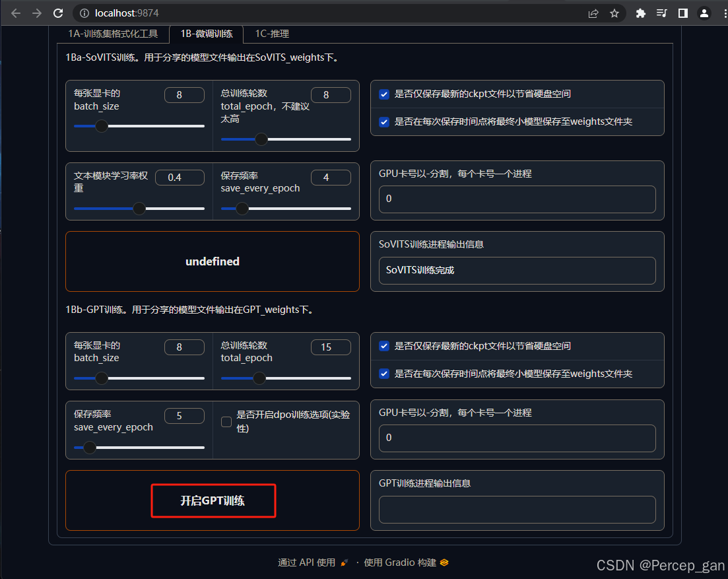
Task: Click the GPT GPU卡号 input field
Action: click(x=517, y=438)
